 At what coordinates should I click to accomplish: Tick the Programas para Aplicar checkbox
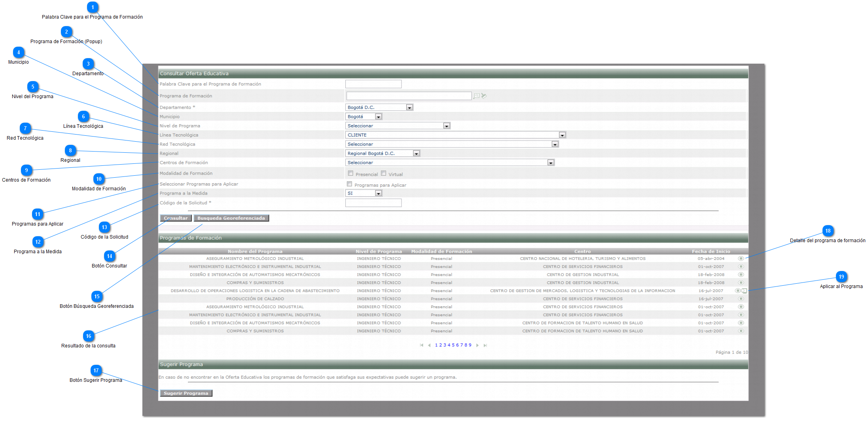click(x=349, y=184)
